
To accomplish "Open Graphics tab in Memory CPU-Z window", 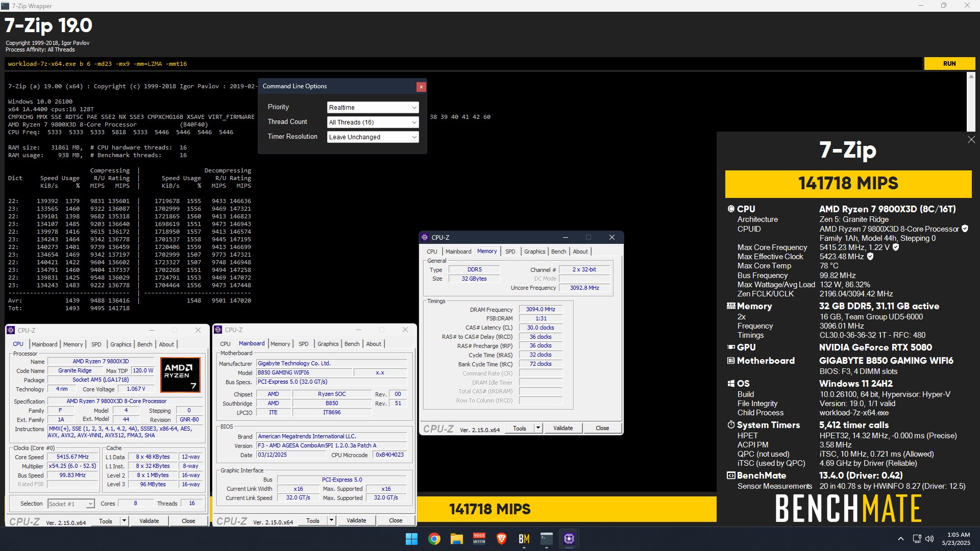I will click(534, 252).
